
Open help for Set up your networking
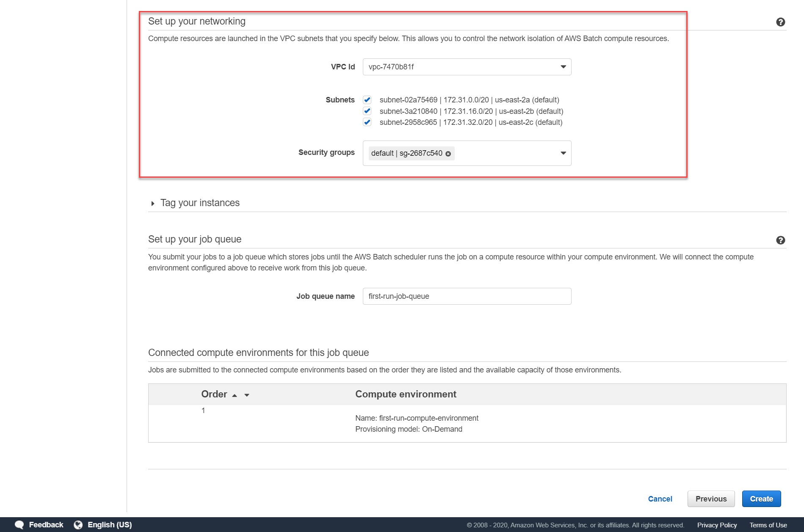(x=781, y=22)
